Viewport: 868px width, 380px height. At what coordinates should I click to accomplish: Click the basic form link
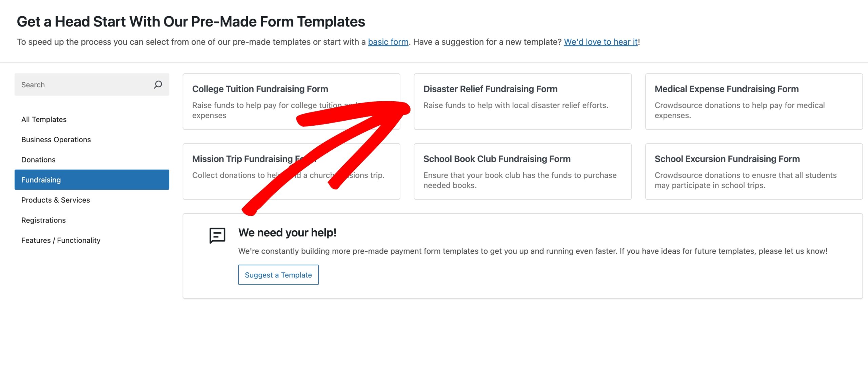388,42
